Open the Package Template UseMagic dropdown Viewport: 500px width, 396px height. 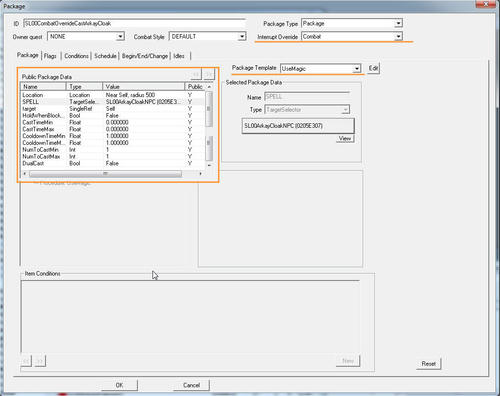click(x=320, y=69)
